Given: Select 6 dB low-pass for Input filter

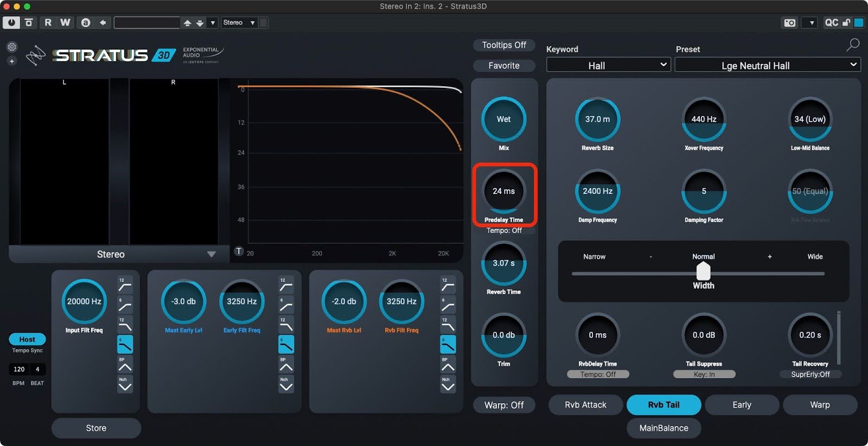Looking at the screenshot, I should 125,345.
